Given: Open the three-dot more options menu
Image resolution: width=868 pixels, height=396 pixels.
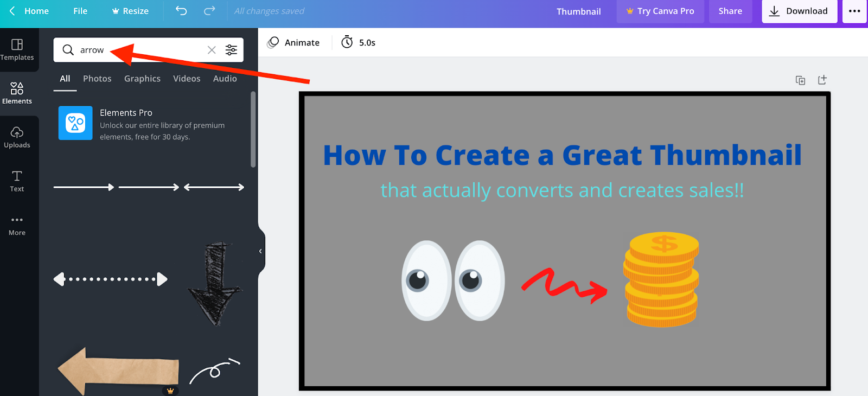Looking at the screenshot, I should tap(854, 11).
